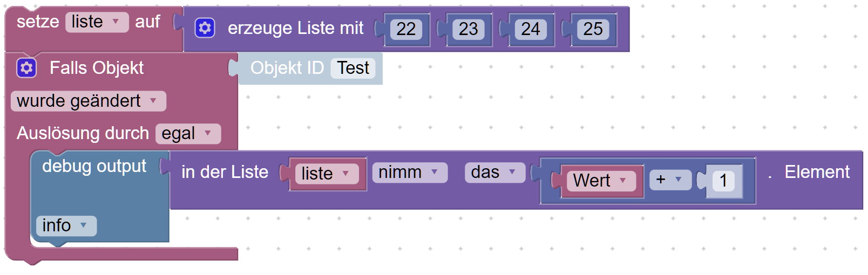Open 'liste' dropdown inside 'in der Liste' block

coord(327,174)
